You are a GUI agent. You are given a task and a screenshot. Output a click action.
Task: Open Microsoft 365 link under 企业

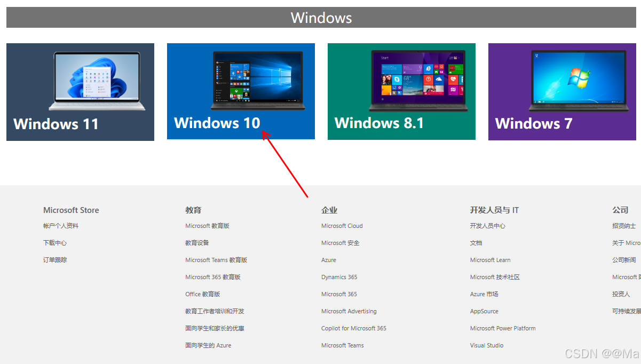(339, 294)
